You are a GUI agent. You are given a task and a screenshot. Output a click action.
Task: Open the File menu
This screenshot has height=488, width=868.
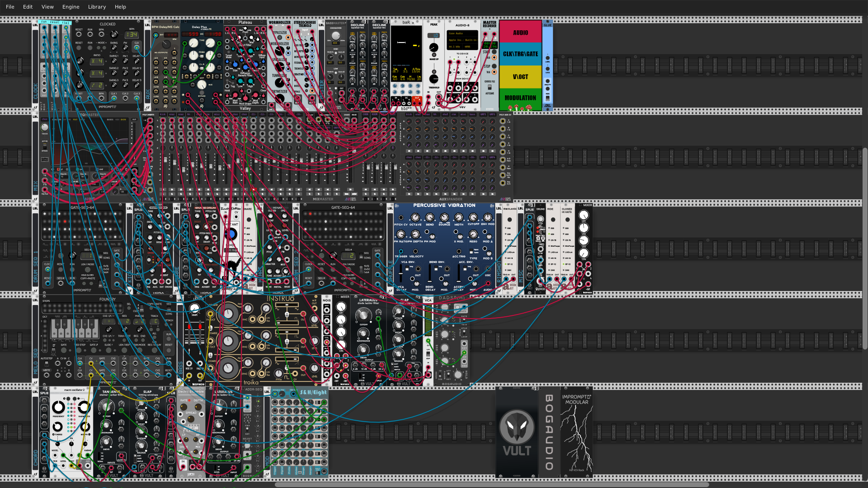click(x=10, y=7)
